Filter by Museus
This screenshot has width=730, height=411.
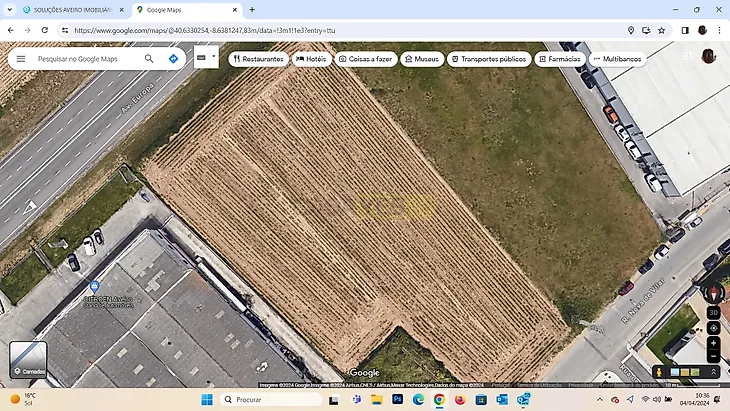click(422, 59)
